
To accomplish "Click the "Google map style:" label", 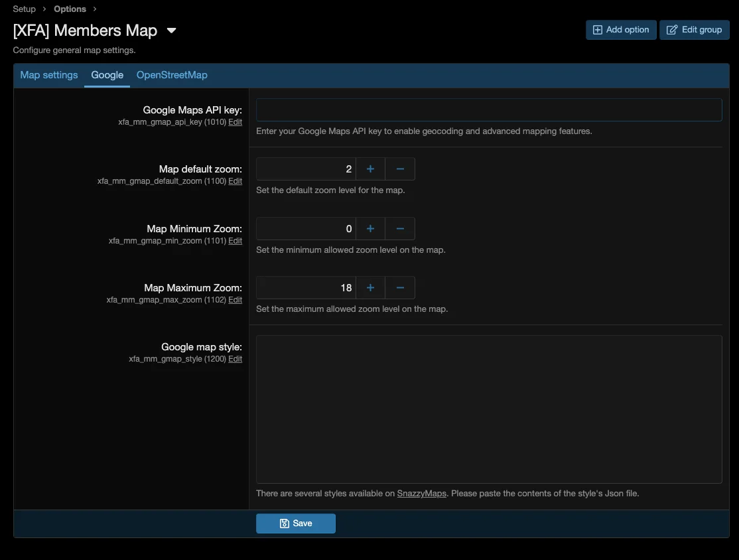I will tap(202, 347).
